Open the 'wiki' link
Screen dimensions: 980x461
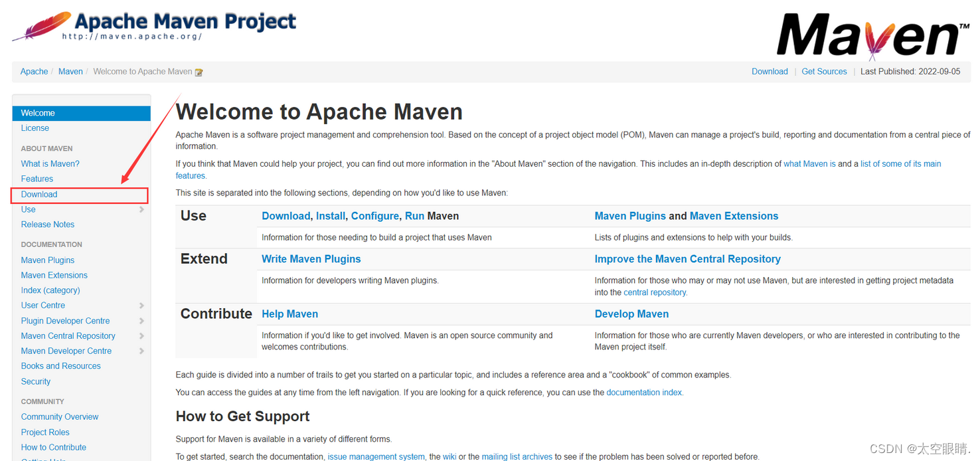click(x=449, y=456)
